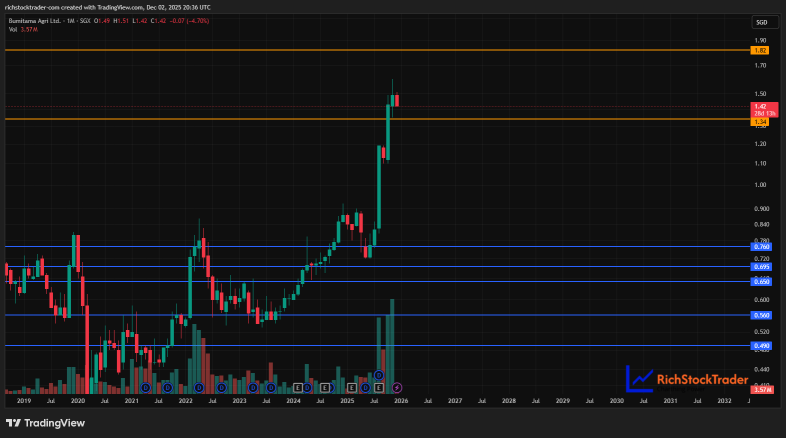Screen dimensions: 786x438
Task: Click the earnings E marker above 2025 label
Action: pyautogui.click(x=351, y=387)
